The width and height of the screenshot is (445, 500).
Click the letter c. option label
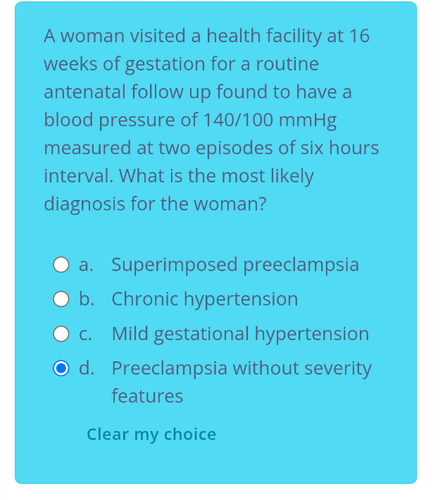coord(85,334)
